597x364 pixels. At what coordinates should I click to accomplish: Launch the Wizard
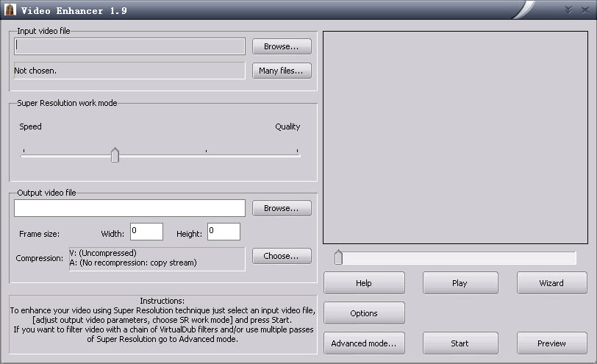pos(551,283)
